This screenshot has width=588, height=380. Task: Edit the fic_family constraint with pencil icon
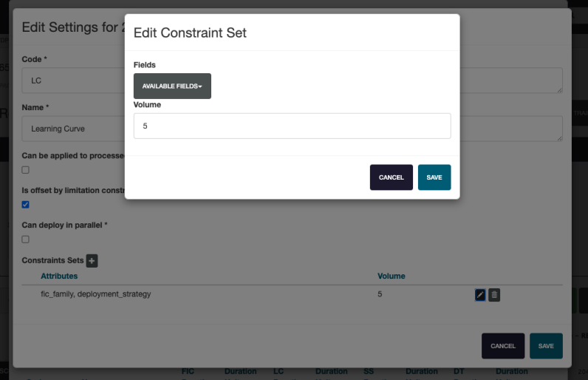tap(480, 295)
